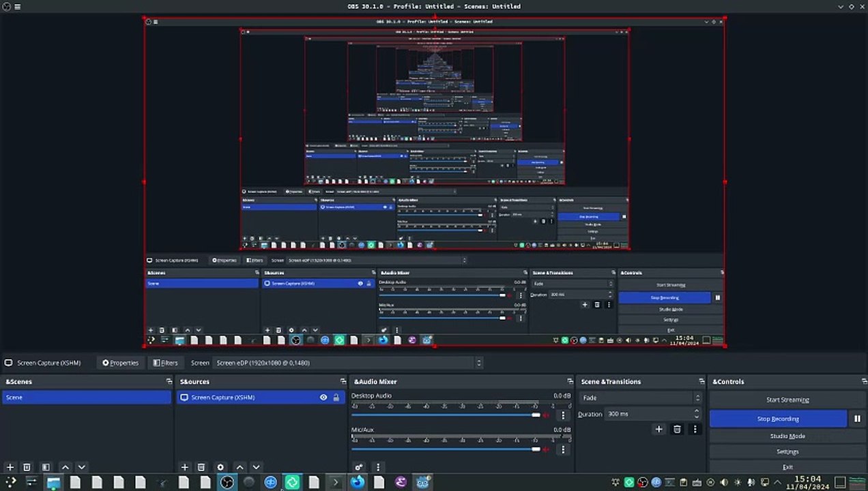The height and width of the screenshot is (491, 868).
Task: Click Stop Recording
Action: [778, 419]
